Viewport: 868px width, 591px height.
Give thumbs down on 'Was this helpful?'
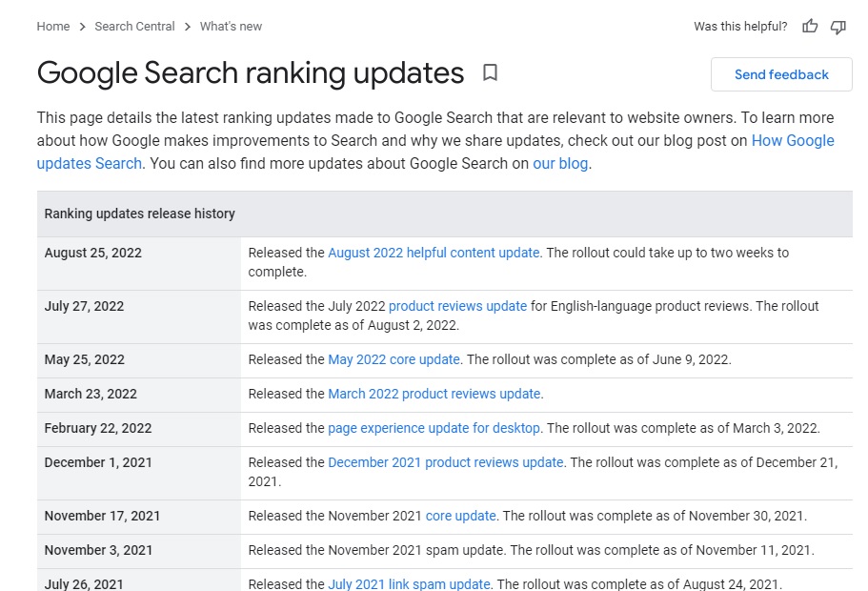(x=838, y=27)
